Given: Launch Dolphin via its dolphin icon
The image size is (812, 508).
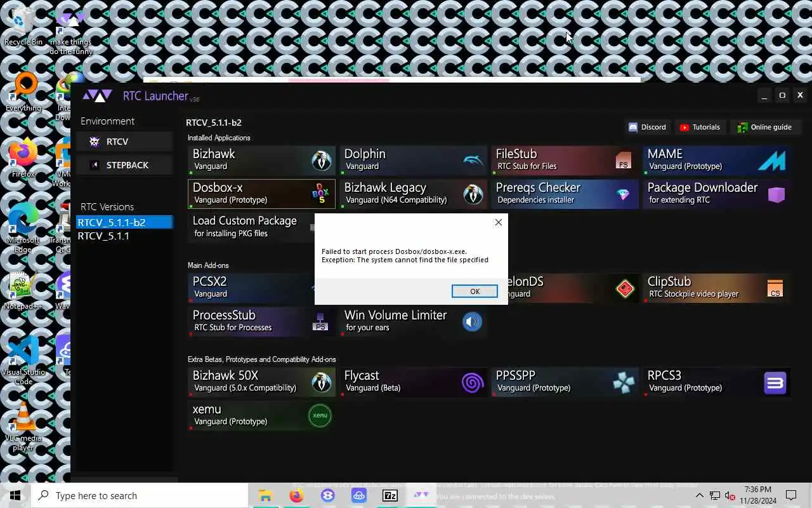Looking at the screenshot, I should [x=473, y=161].
